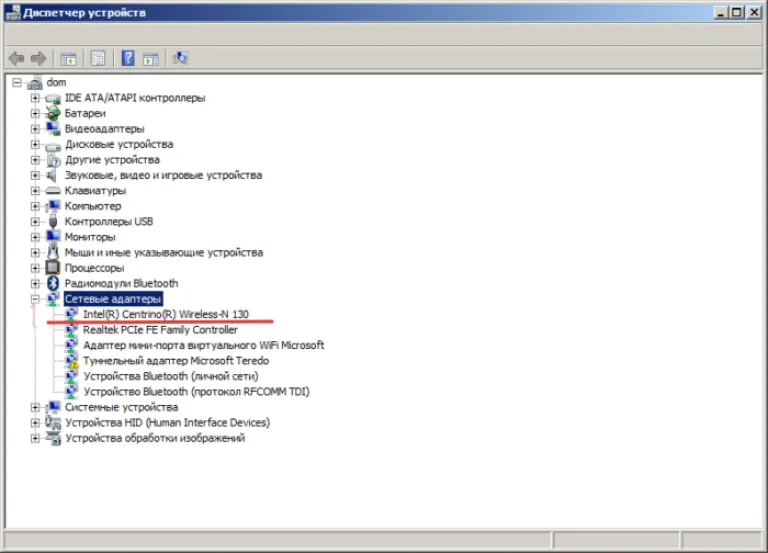
Task: Expand the Батареи node
Action: [x=35, y=114]
